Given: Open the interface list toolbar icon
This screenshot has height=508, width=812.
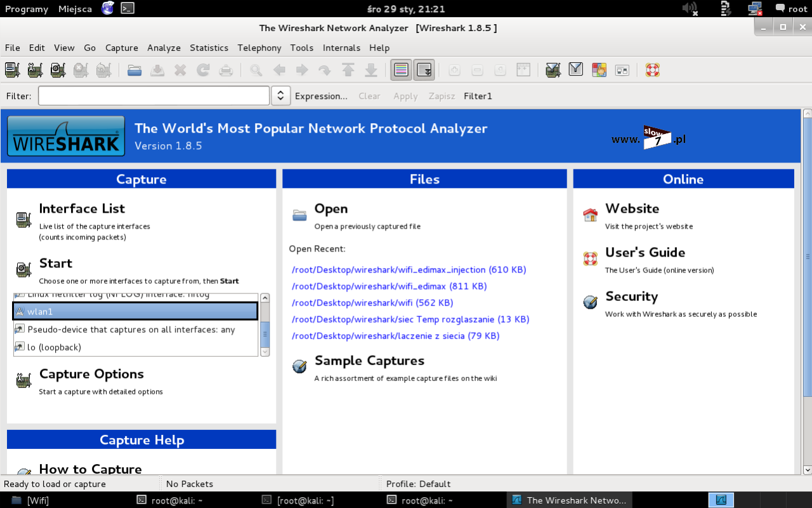Looking at the screenshot, I should pos(12,70).
